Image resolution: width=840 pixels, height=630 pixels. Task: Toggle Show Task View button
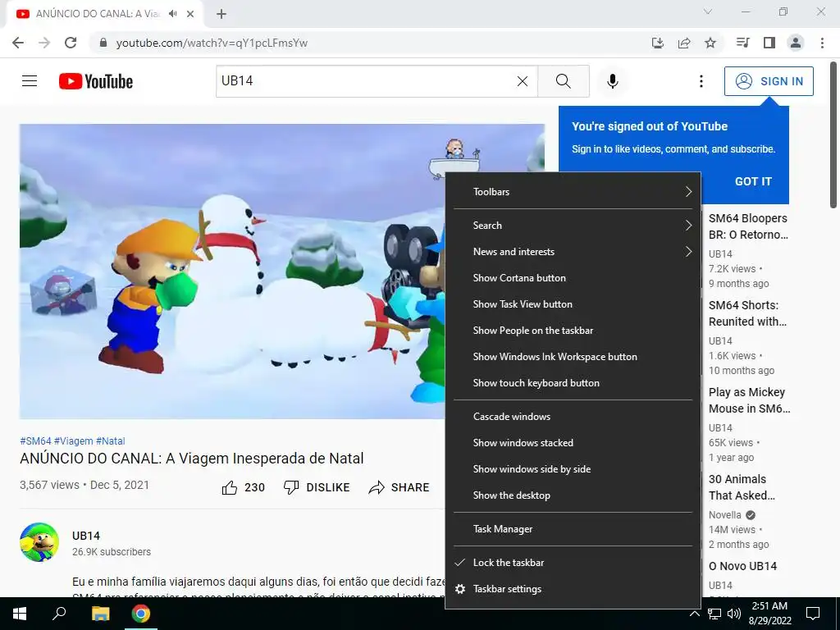[x=573, y=304]
